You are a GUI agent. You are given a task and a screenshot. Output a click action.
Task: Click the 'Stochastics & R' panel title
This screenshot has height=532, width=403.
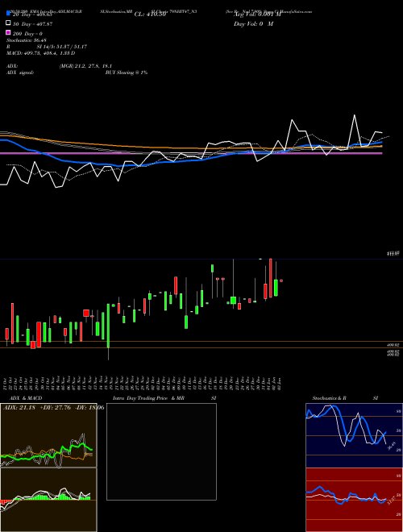pyautogui.click(x=330, y=398)
